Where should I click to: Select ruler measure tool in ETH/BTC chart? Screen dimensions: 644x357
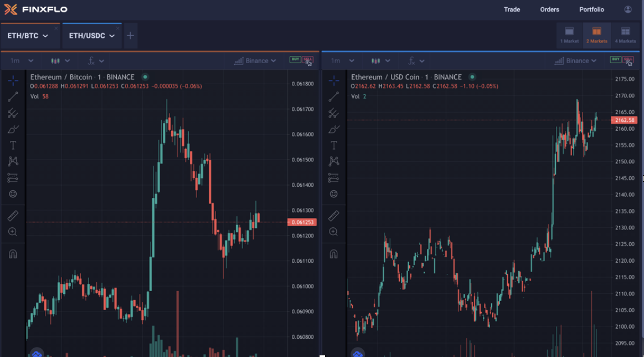click(13, 216)
